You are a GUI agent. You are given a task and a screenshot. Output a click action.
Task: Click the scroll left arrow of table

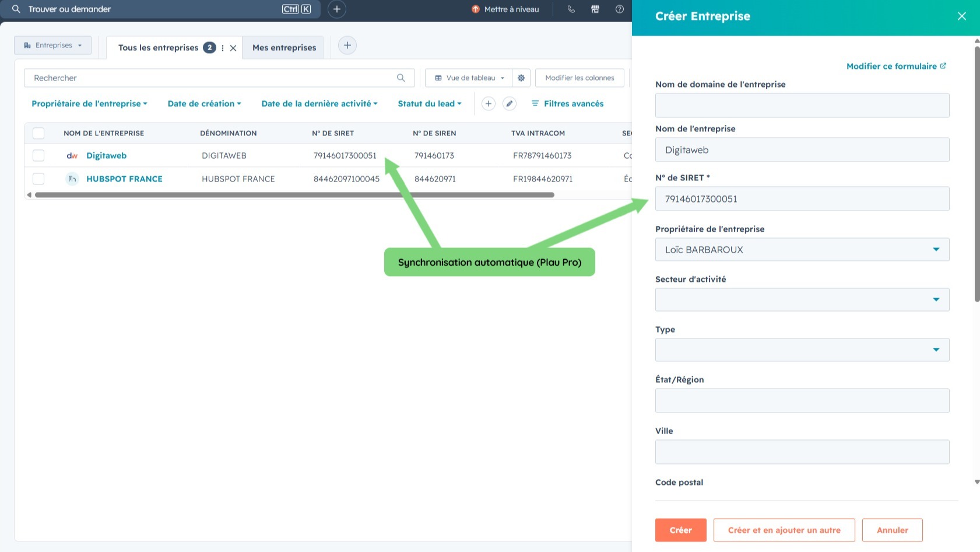pos(29,195)
